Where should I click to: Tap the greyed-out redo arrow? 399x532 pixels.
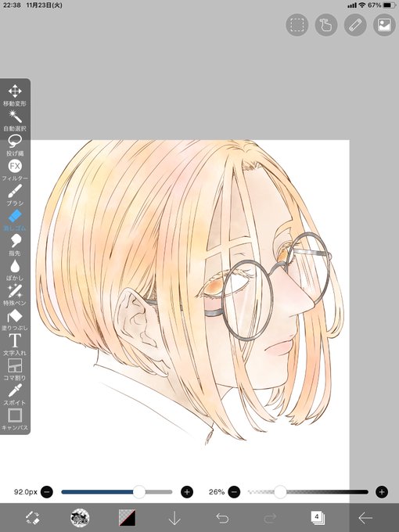tap(270, 518)
